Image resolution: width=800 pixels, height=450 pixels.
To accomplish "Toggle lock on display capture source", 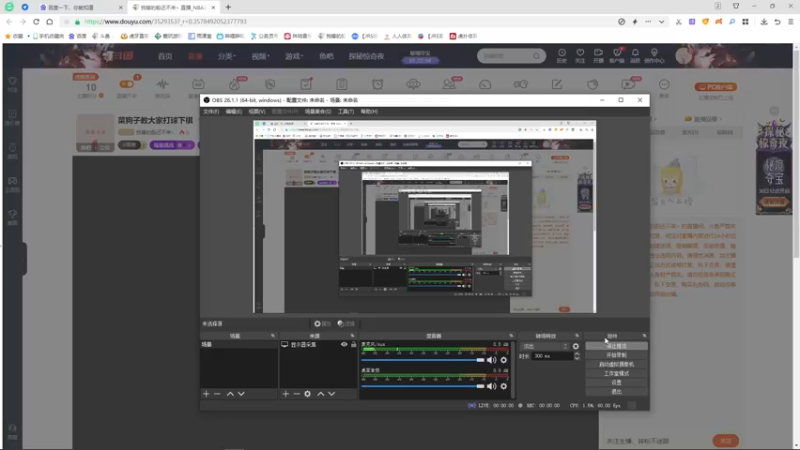I will pos(354,344).
